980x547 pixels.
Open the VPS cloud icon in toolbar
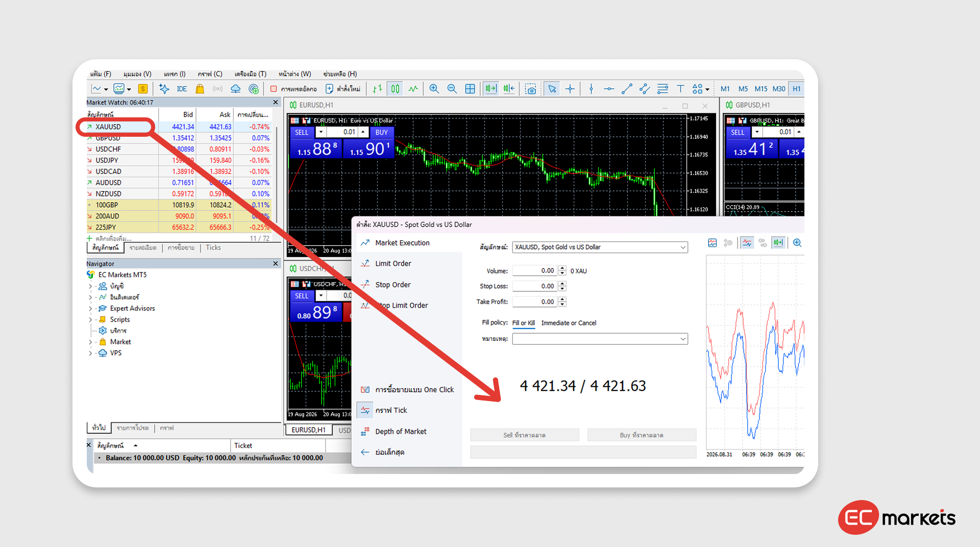tap(235, 89)
